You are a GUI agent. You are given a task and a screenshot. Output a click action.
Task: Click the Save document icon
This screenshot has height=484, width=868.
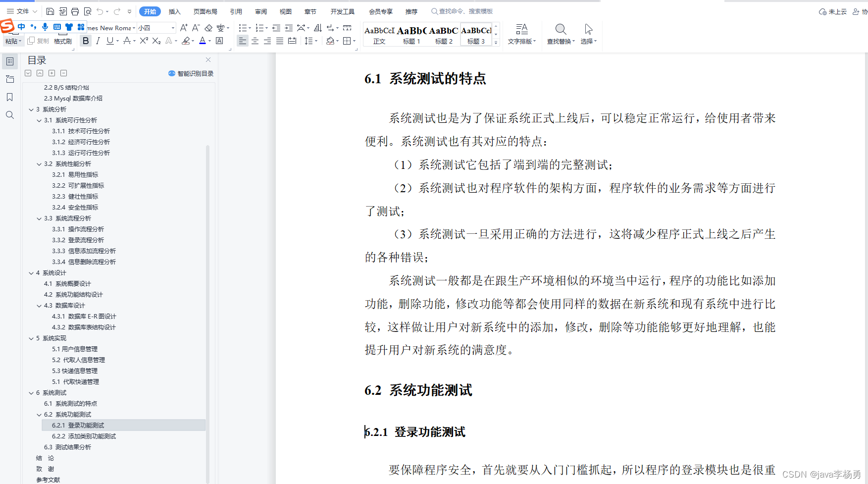click(51, 11)
